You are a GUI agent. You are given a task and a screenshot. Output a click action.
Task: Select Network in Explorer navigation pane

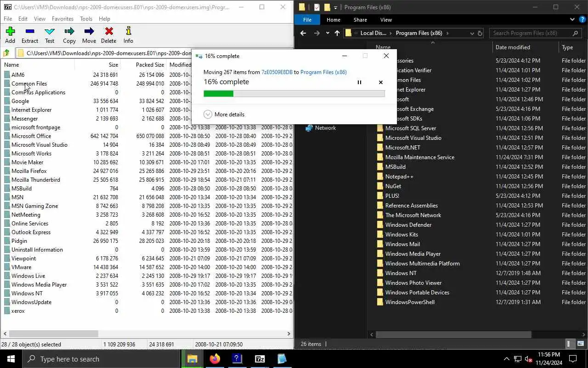[325, 128]
